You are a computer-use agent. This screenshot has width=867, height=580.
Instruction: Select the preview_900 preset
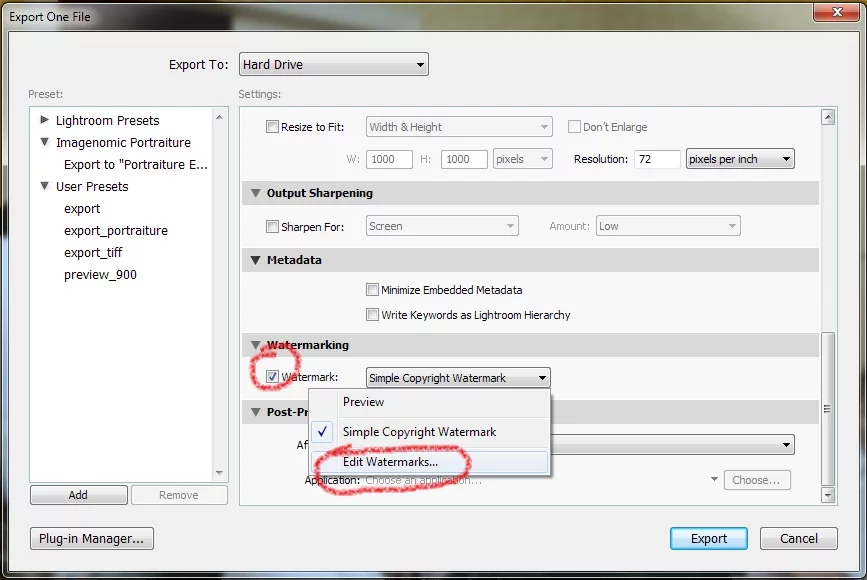point(100,275)
